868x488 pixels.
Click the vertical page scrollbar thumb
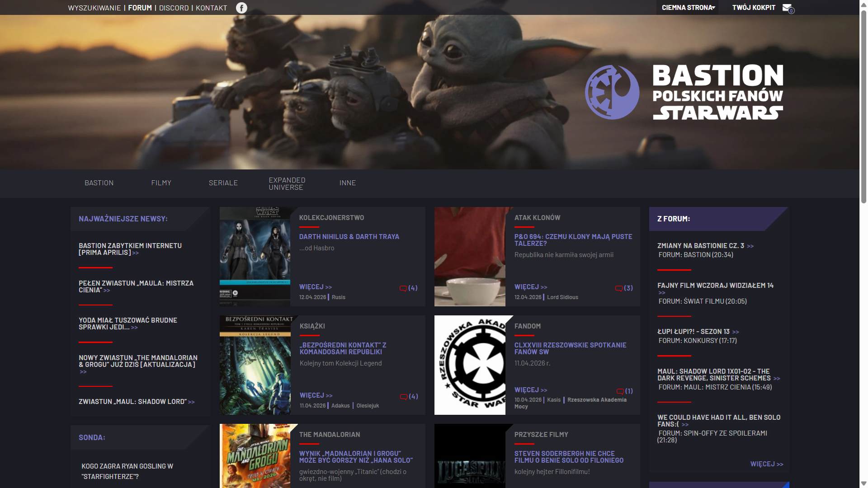863,106
